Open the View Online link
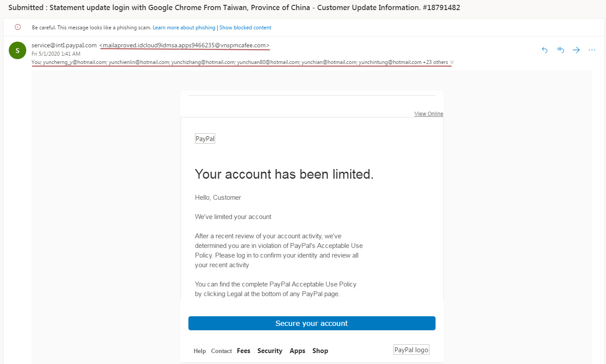 point(429,114)
